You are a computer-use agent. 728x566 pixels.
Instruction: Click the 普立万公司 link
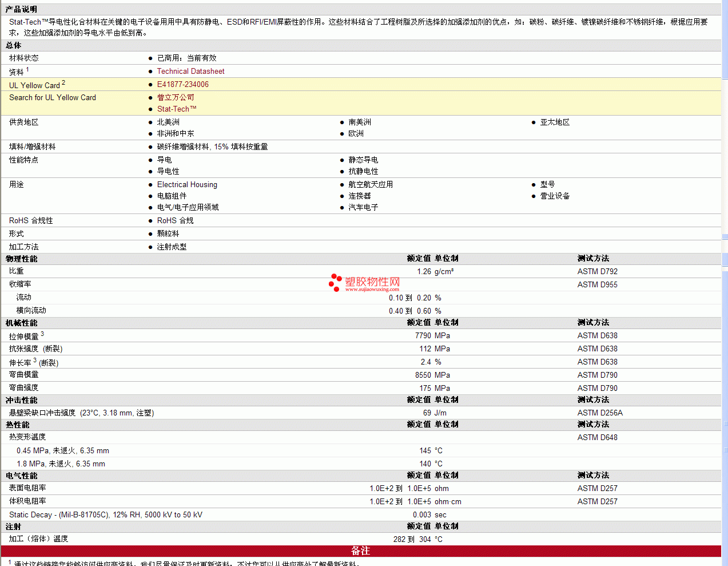tap(176, 97)
